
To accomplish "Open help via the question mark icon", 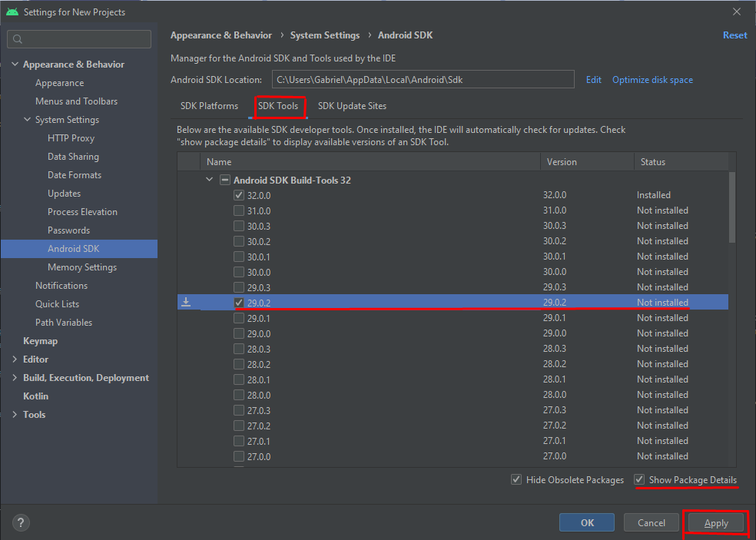I will 20,522.
